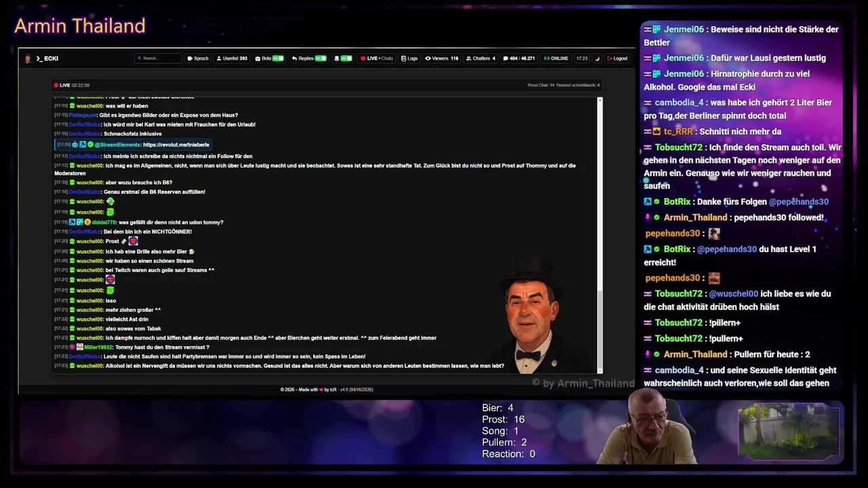Click the crown badge beside tc_RRR
This screenshot has width=868, height=488.
[657, 131]
